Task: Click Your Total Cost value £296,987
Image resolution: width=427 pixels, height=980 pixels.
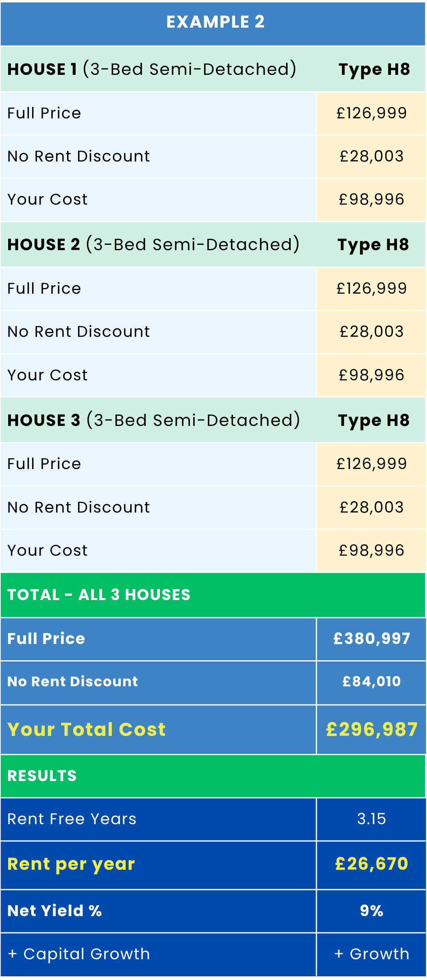Action: click(x=371, y=729)
